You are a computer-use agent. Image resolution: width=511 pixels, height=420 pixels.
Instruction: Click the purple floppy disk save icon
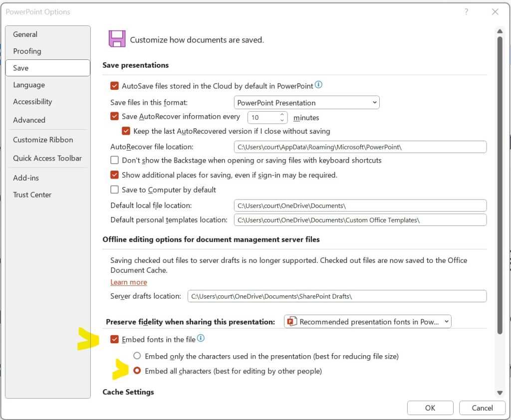(117, 39)
